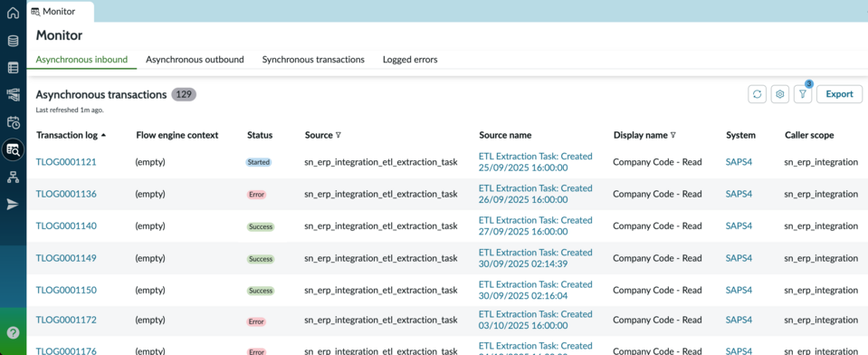Sort by the Source name column header
Image resolution: width=868 pixels, height=355 pixels.
pyautogui.click(x=505, y=135)
